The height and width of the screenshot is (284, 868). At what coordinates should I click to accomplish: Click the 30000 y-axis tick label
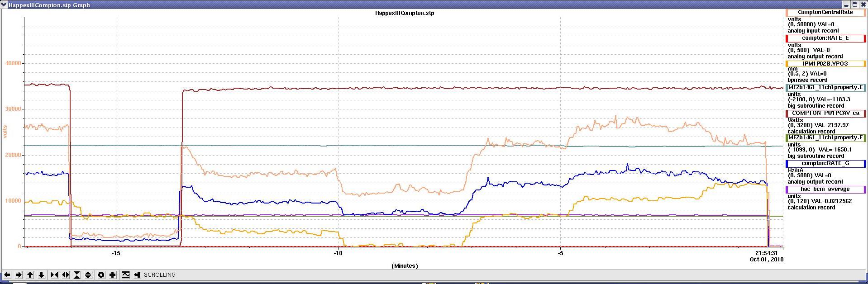13,109
